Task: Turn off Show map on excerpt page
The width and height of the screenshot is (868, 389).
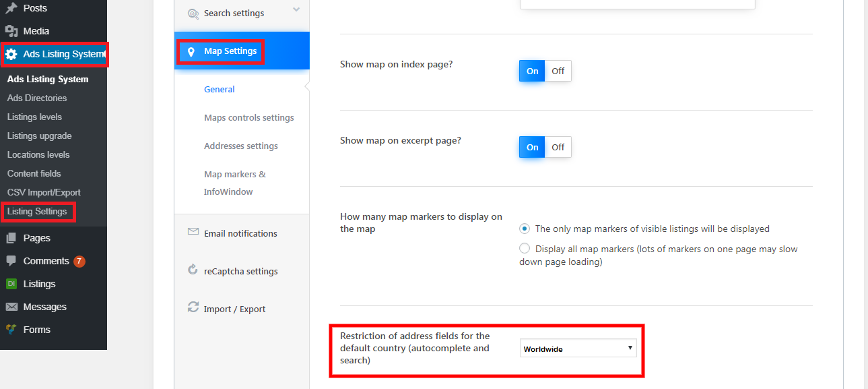Action: pos(558,147)
